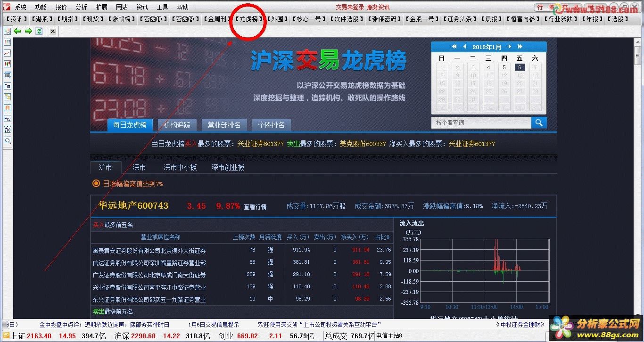Select the 日涨幅偏离值达到7% radio option
Image resolution: width=644 pixels, height=342 pixels.
coord(96,184)
